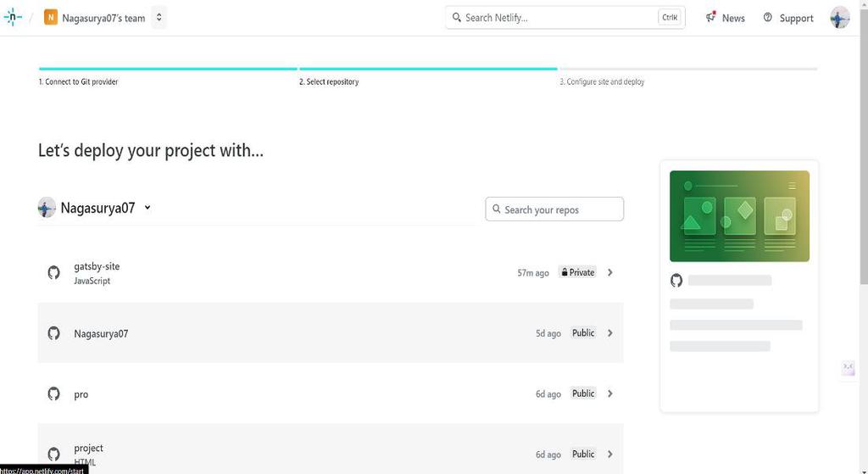Click the Nagasurya07 account name
868x474 pixels.
point(97,209)
